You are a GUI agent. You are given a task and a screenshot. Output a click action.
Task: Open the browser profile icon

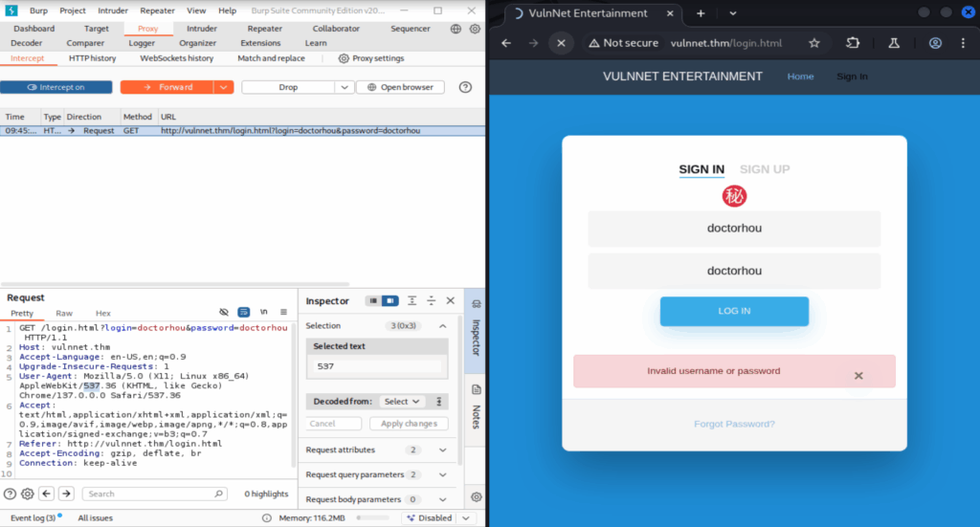coord(935,43)
